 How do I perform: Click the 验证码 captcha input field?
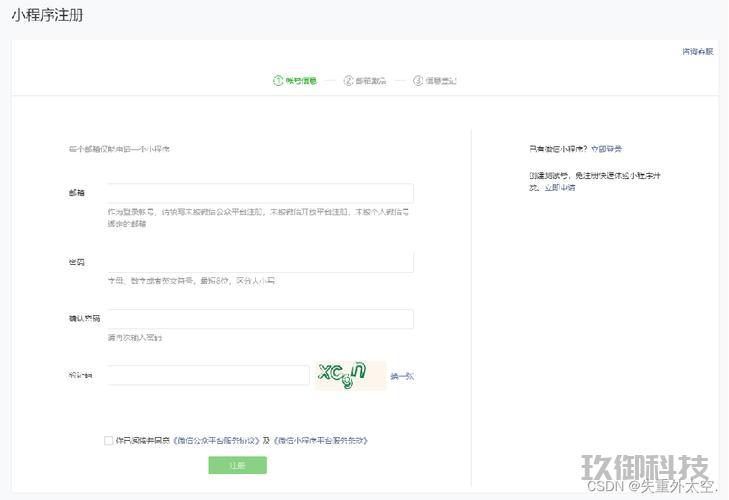click(208, 375)
